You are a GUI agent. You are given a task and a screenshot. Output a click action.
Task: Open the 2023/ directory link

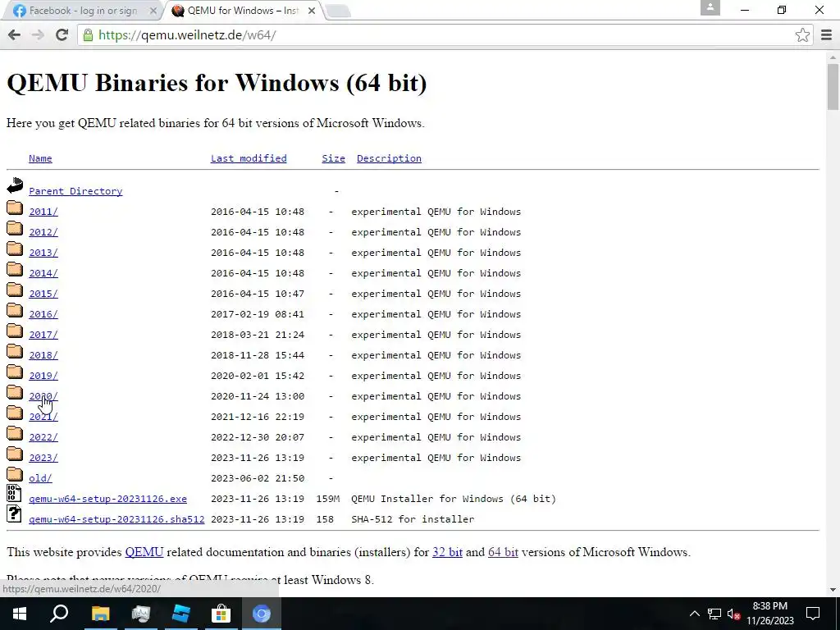(43, 458)
